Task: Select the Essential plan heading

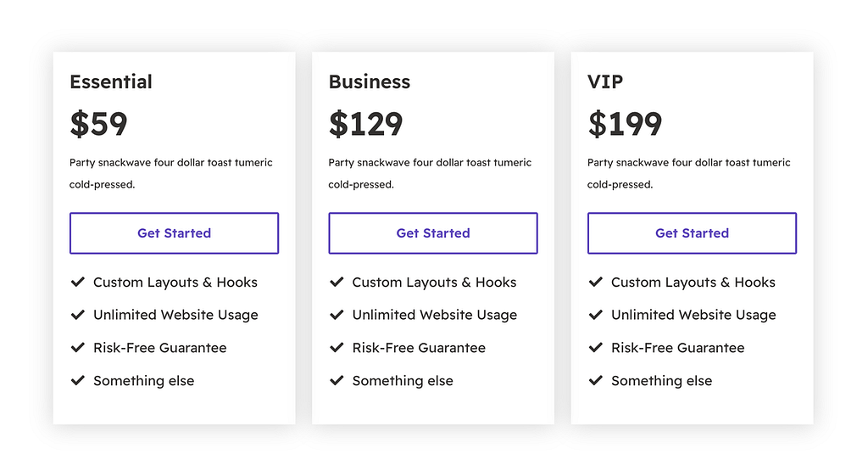Action: (111, 81)
